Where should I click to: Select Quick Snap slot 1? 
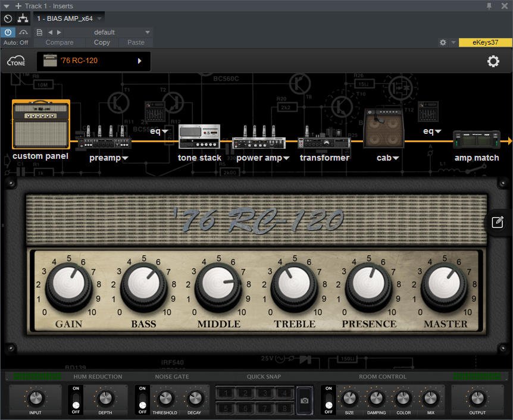click(x=226, y=393)
